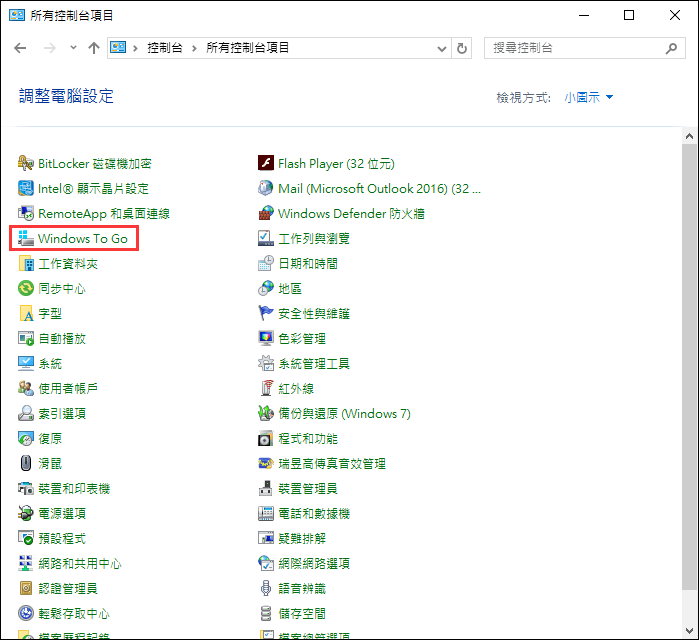This screenshot has height=640, width=699.
Task: Open 紅外線 link
Action: tap(296, 388)
